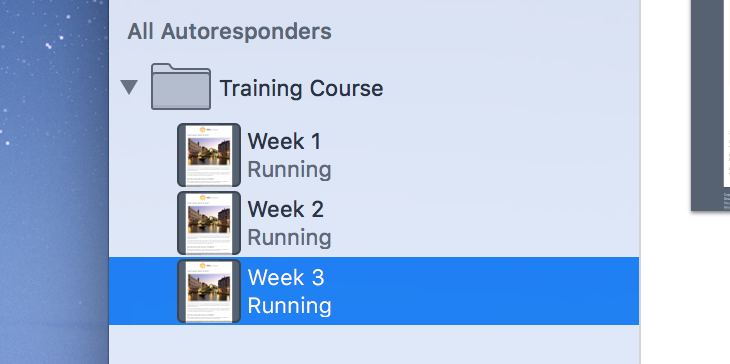Click the Venice photo in Week 3 thumbnail
This screenshot has height=364, width=730.
pyautogui.click(x=209, y=287)
